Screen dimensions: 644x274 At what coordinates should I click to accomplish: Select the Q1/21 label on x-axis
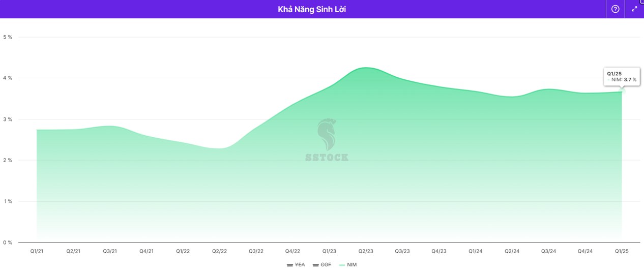point(37,251)
